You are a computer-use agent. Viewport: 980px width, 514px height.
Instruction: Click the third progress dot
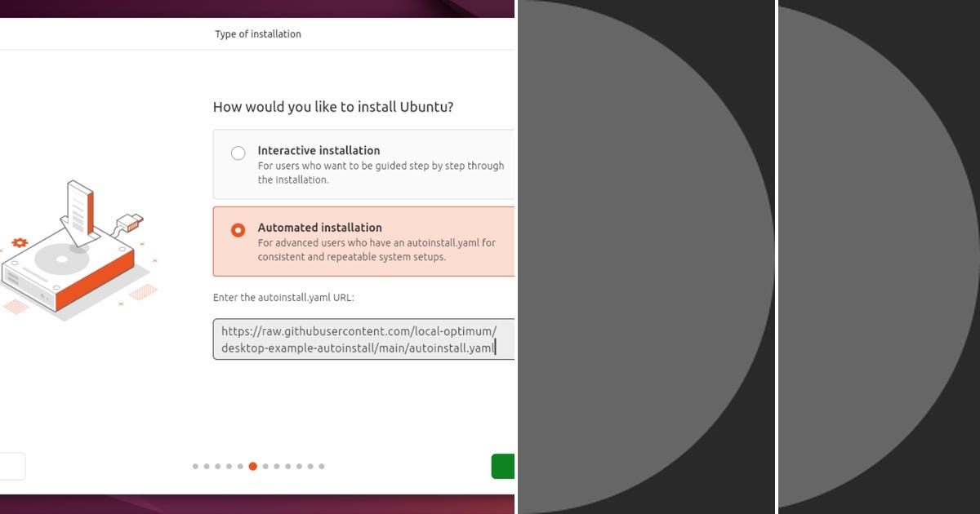[218, 466]
